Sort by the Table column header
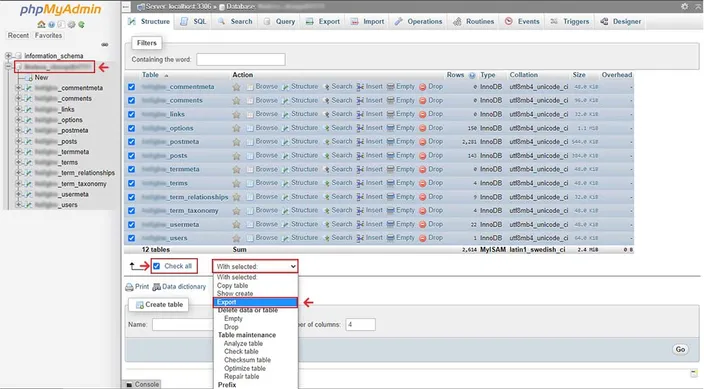This screenshot has height=389, width=704. [150, 75]
